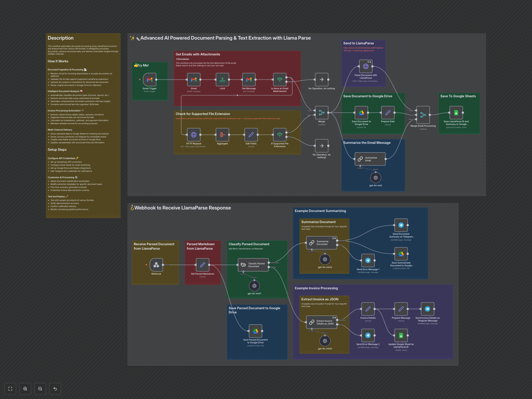Open Save Document to Google Drive node
Screen dimensions: 532x399
pyautogui.click(x=361, y=112)
